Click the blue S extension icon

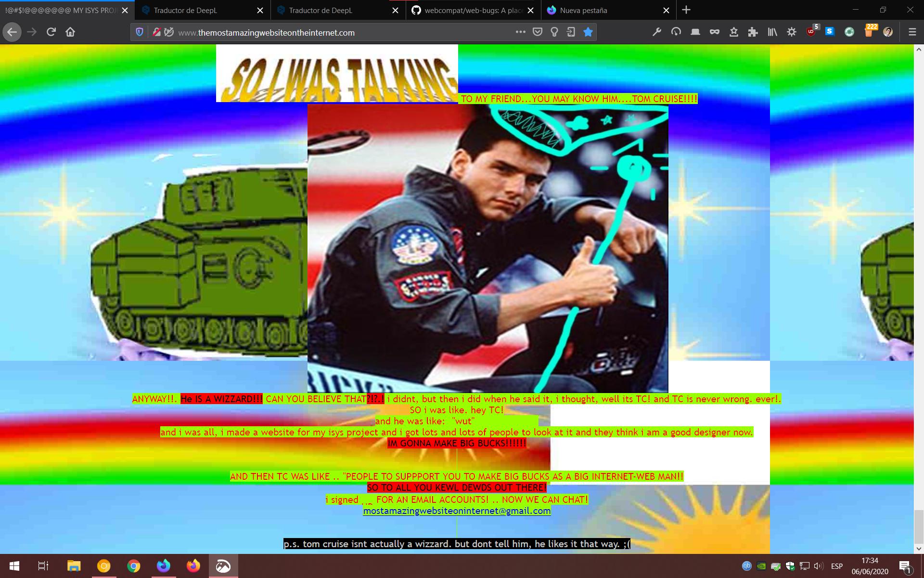tap(830, 32)
